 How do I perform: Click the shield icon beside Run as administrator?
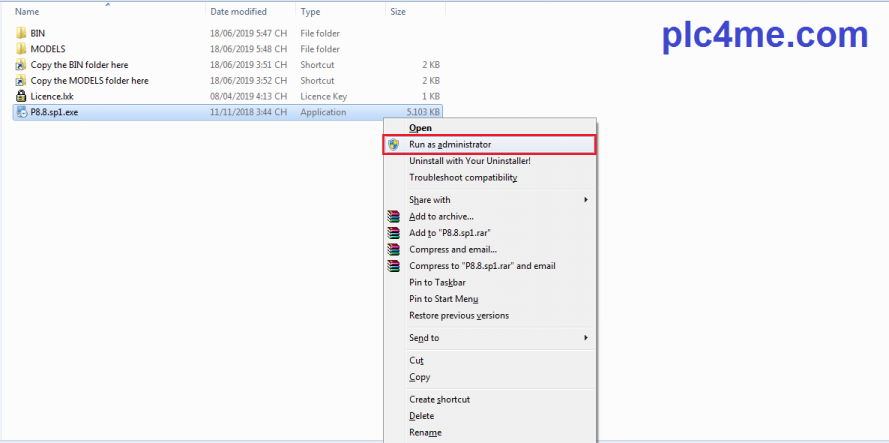(x=394, y=145)
